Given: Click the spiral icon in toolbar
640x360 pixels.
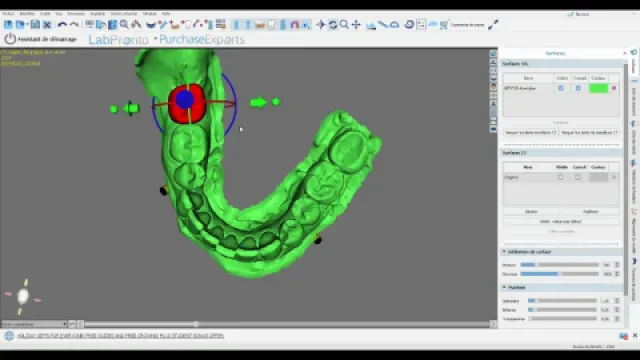Looking at the screenshot, I should (x=409, y=25).
